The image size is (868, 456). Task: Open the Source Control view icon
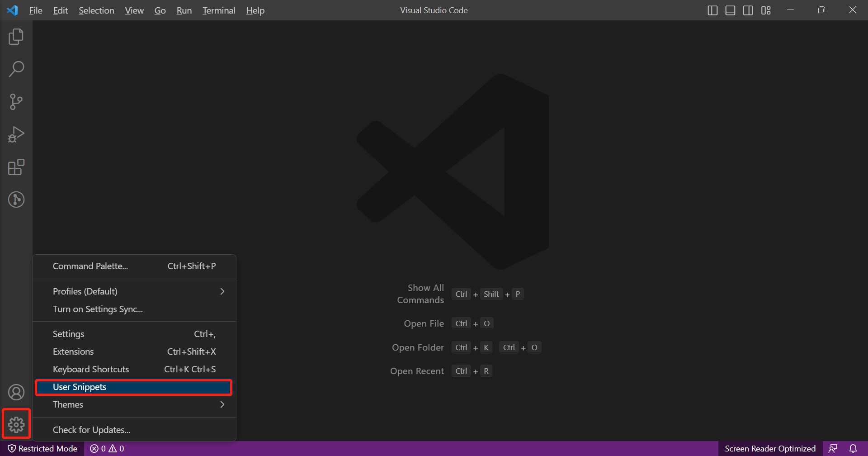coord(16,102)
